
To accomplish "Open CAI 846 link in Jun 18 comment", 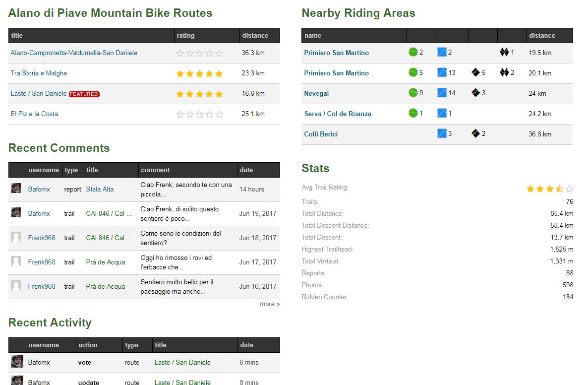I will pyautogui.click(x=109, y=238).
